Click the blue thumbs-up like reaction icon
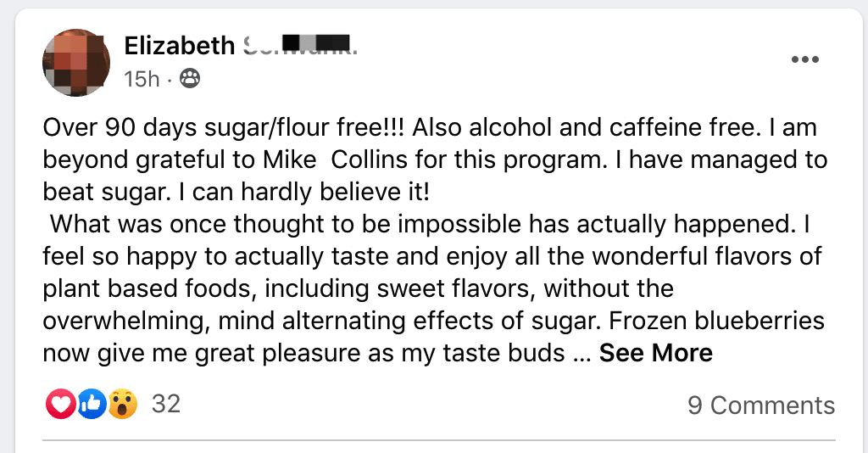The image size is (868, 453). pyautogui.click(x=92, y=405)
